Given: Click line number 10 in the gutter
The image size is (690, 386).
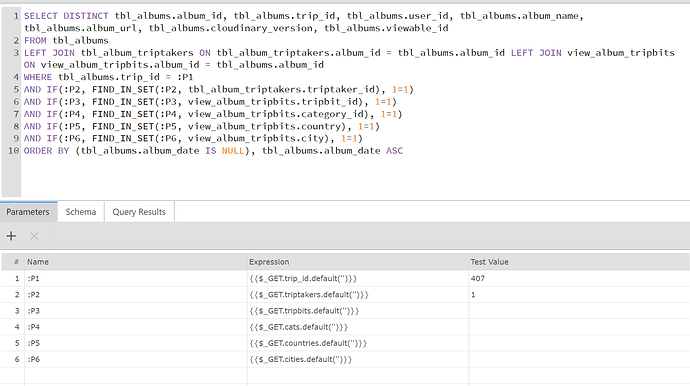Looking at the screenshot, I should (13, 151).
